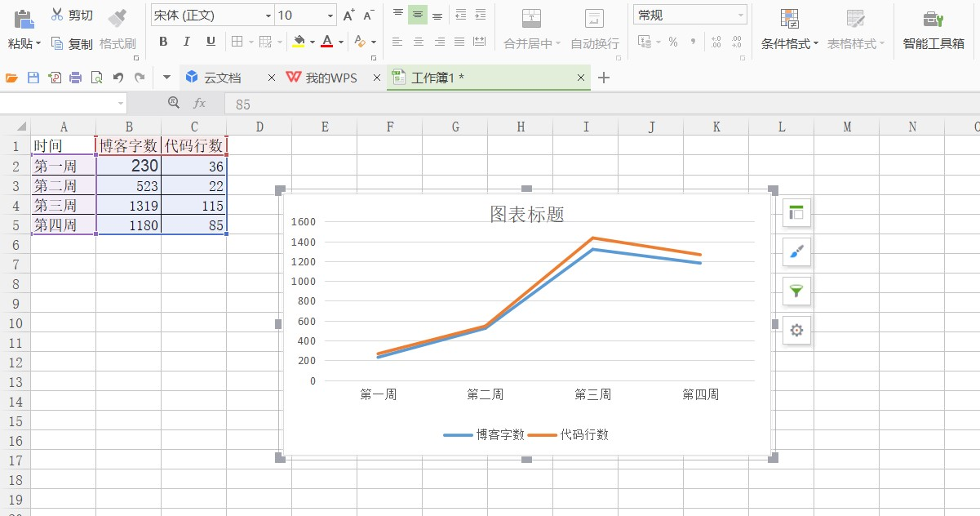
Task: Expand the font name dropdown
Action: point(268,16)
